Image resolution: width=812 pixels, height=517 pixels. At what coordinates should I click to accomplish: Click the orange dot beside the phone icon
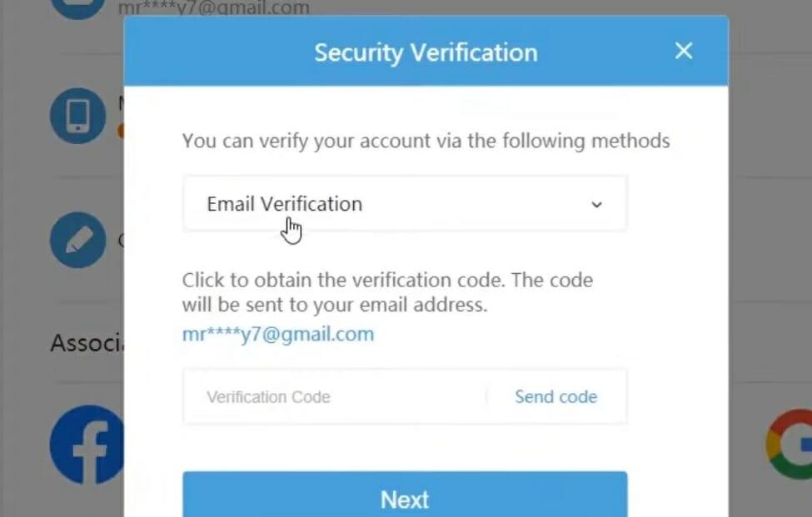point(121,131)
